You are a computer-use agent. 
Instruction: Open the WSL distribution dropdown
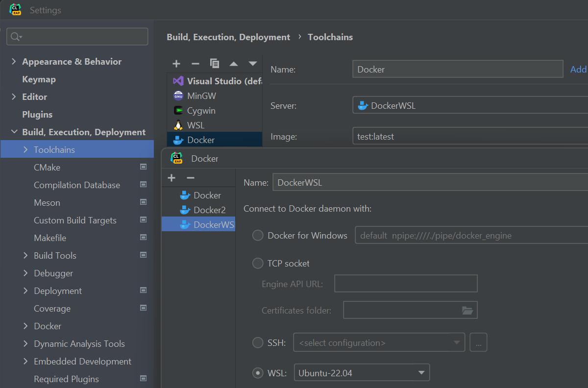tap(362, 373)
